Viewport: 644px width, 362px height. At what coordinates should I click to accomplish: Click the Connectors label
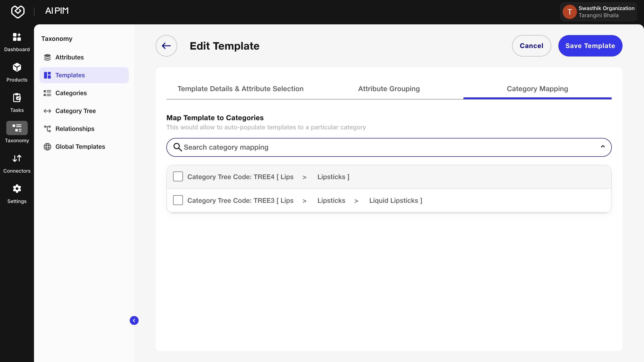point(17,171)
